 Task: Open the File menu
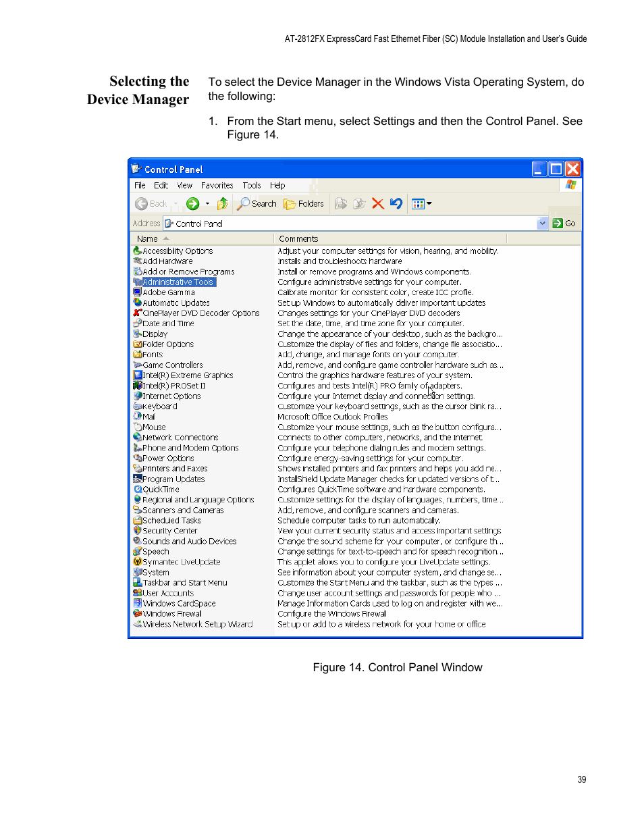[x=140, y=186]
